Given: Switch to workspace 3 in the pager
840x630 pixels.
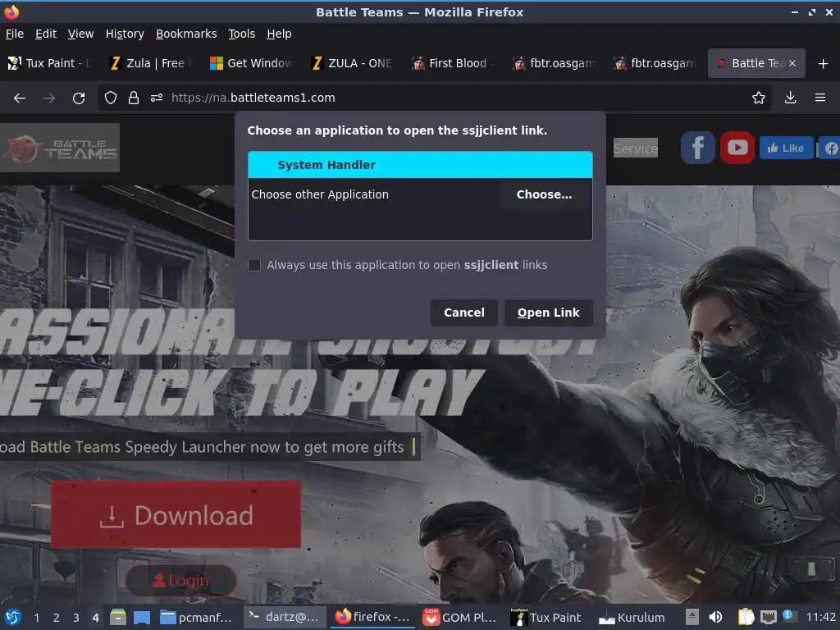Looking at the screenshot, I should [76, 618].
